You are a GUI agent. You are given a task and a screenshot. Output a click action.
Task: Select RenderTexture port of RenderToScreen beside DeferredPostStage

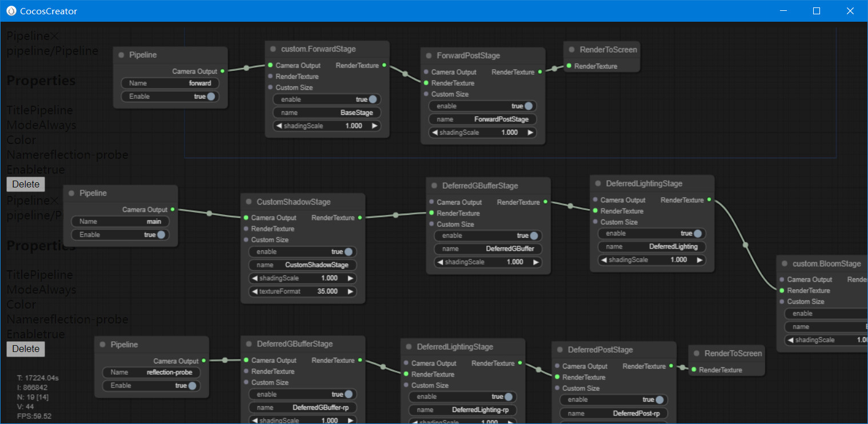click(x=694, y=370)
